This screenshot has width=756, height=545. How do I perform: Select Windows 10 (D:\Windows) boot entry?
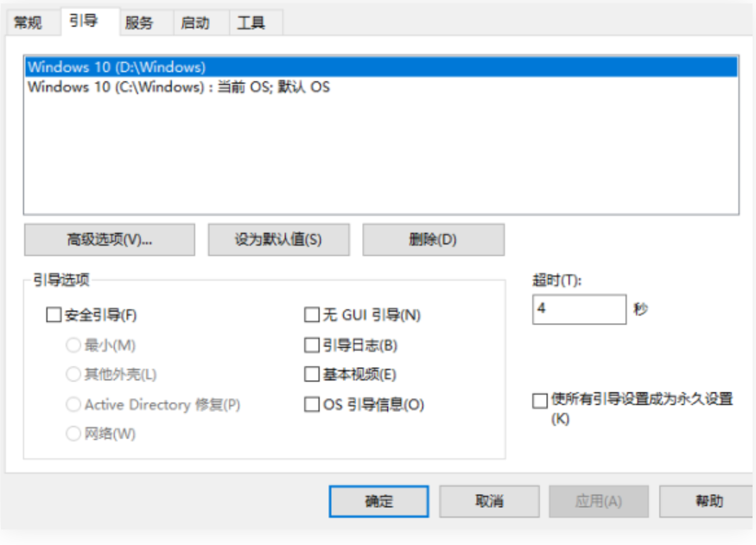tap(381, 67)
